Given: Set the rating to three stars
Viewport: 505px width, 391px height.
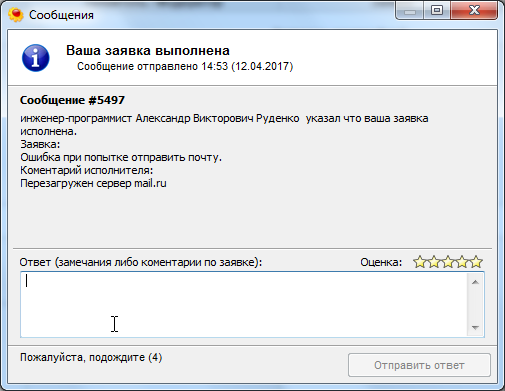Looking at the screenshot, I should tap(448, 262).
